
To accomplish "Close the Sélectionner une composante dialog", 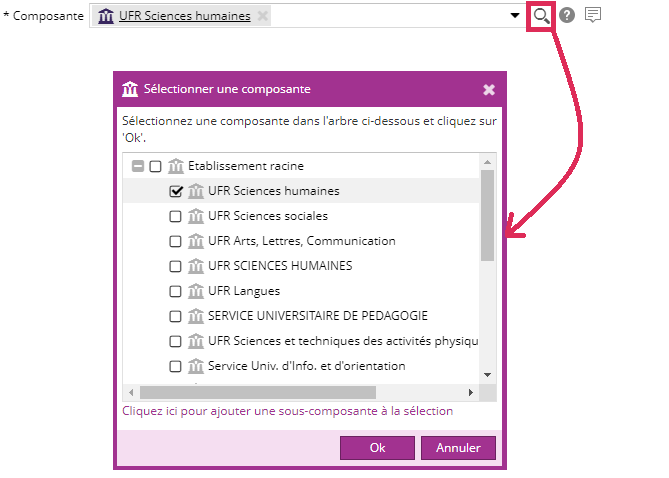I will click(x=489, y=90).
